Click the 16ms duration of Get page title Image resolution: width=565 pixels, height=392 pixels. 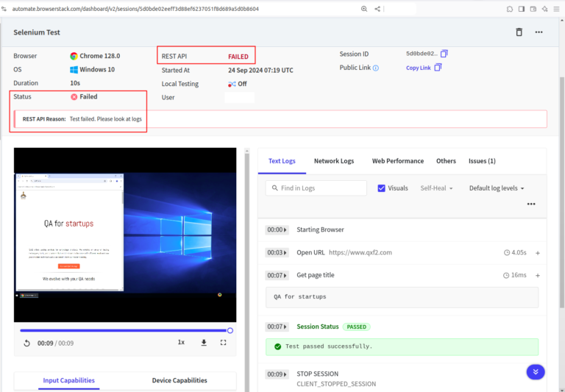[x=514, y=275]
